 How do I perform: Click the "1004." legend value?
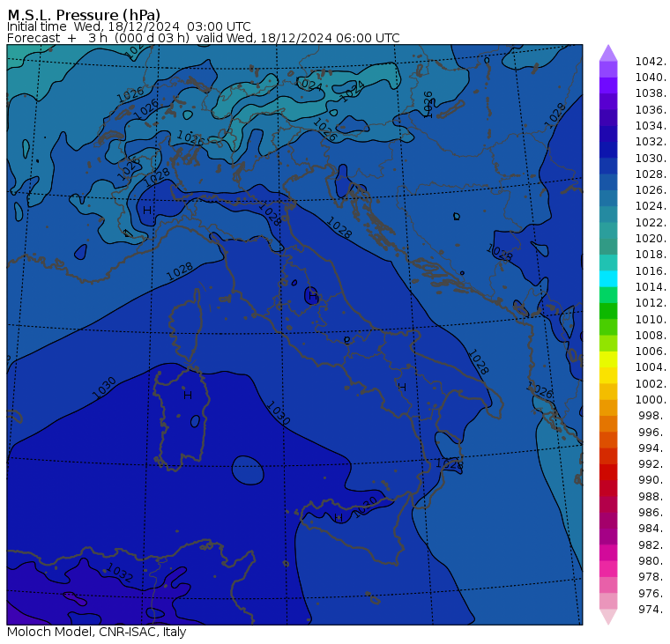[x=651, y=366]
